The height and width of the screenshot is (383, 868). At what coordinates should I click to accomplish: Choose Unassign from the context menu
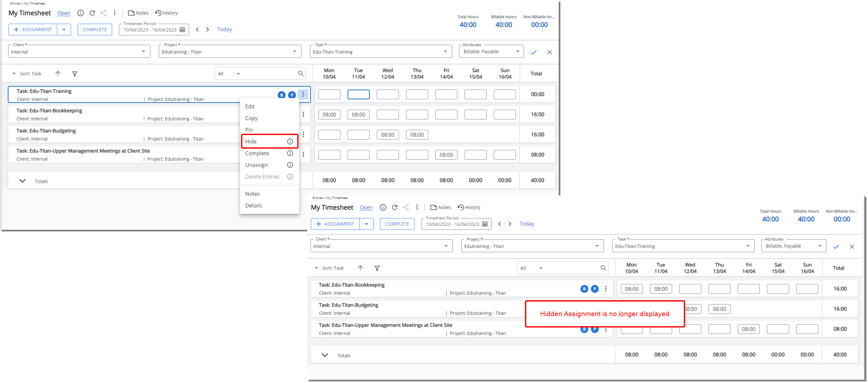click(x=269, y=165)
